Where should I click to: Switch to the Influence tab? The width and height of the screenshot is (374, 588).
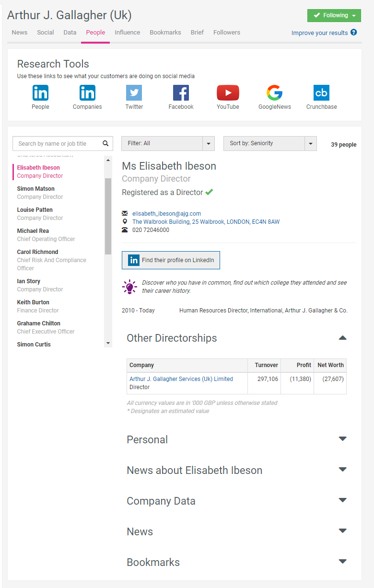click(128, 33)
